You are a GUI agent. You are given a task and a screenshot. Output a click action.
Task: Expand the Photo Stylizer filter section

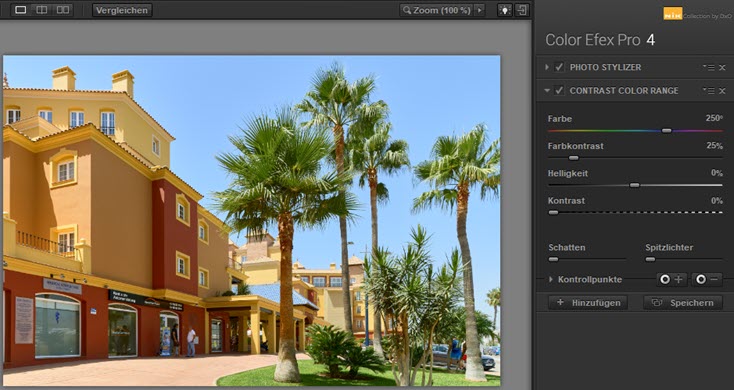[x=547, y=67]
